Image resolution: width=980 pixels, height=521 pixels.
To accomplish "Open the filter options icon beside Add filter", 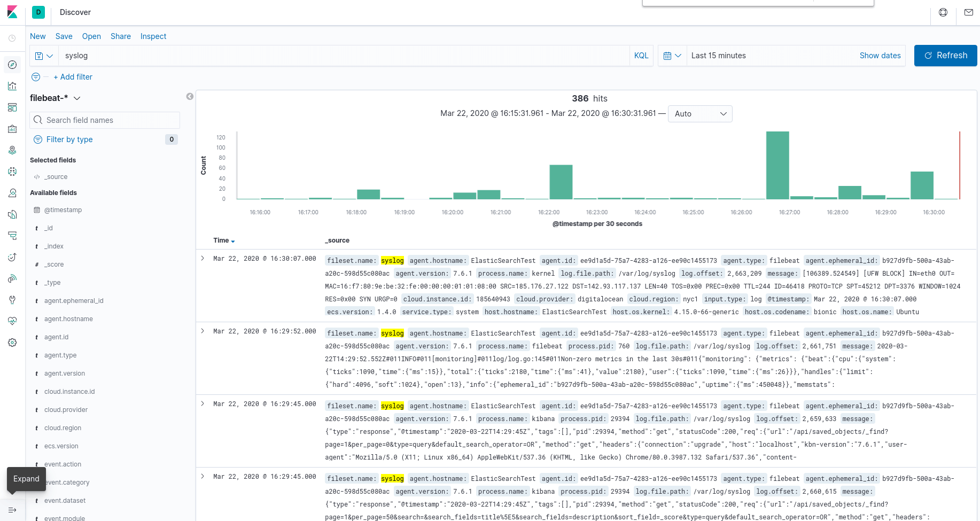I will point(36,77).
